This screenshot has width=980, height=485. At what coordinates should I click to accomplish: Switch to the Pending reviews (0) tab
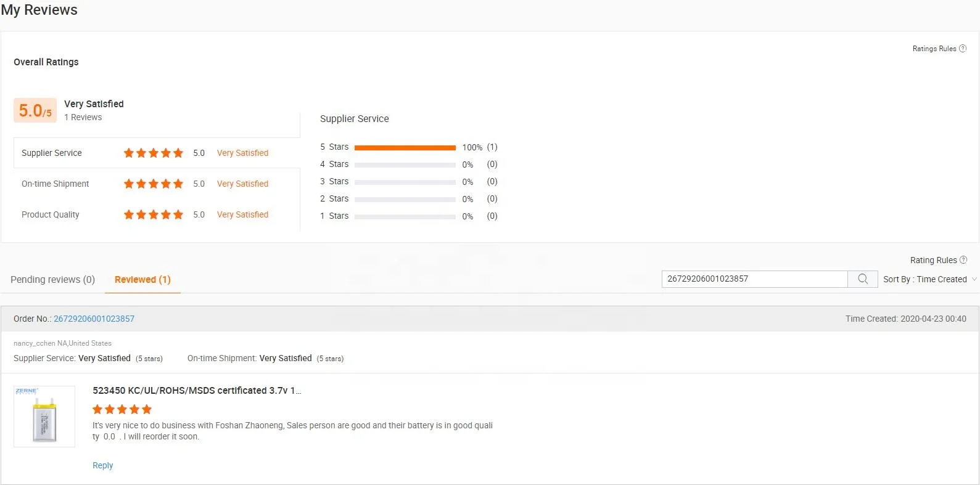coord(53,280)
